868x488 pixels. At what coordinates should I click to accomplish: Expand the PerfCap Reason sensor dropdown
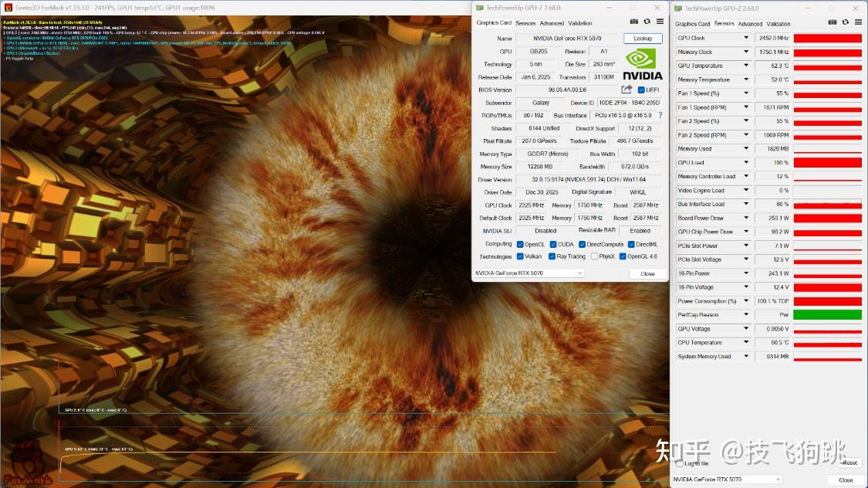point(745,314)
